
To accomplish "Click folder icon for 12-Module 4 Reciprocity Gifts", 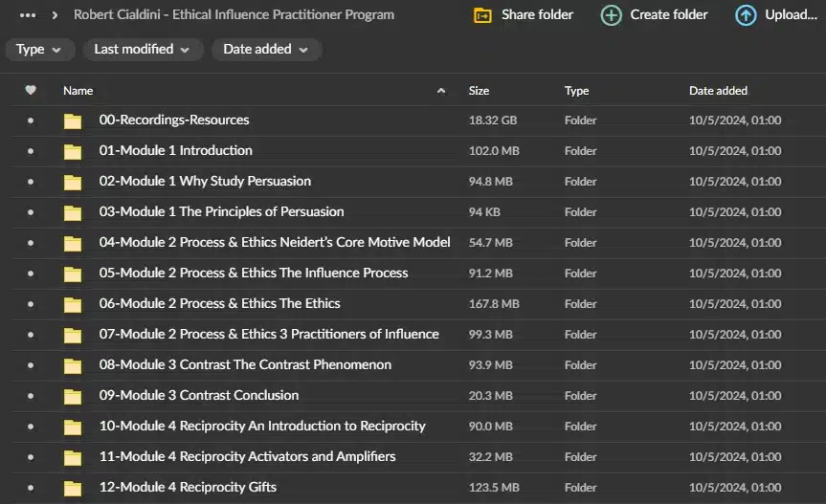I will click(x=73, y=488).
